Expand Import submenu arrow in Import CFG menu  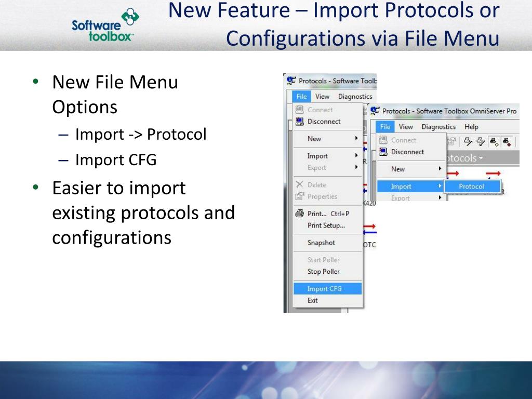[356, 155]
